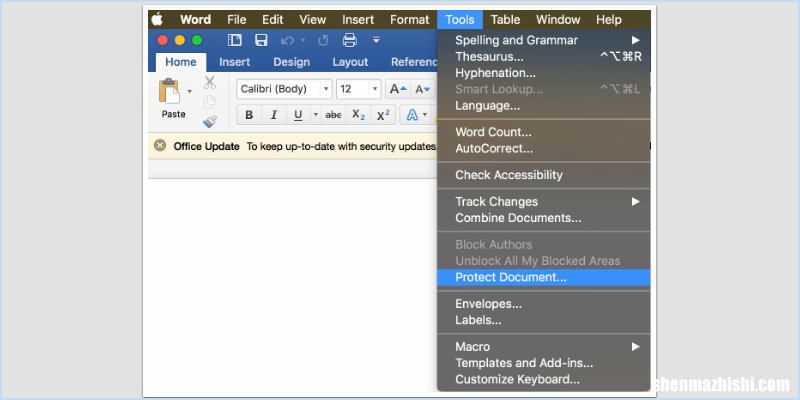800x400 pixels.
Task: Switch to the Insert ribbon tab
Action: (235, 62)
